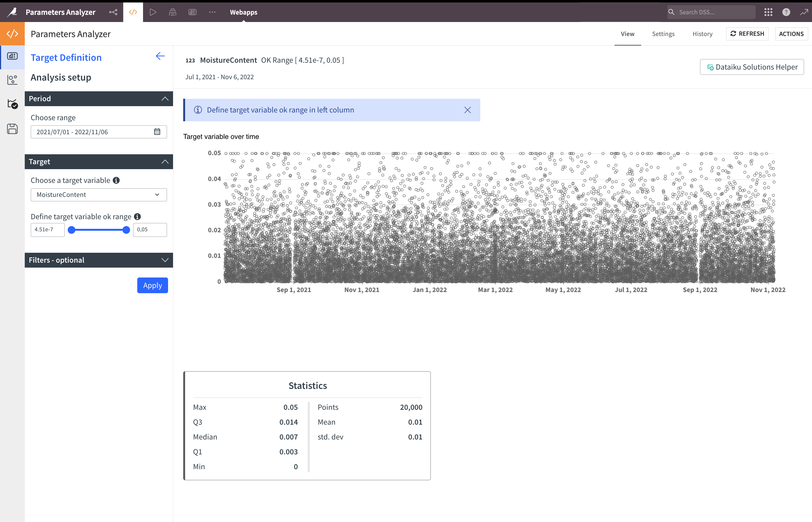Image resolution: width=812 pixels, height=522 pixels.
Task: Switch to the Settings tab
Action: 663,34
